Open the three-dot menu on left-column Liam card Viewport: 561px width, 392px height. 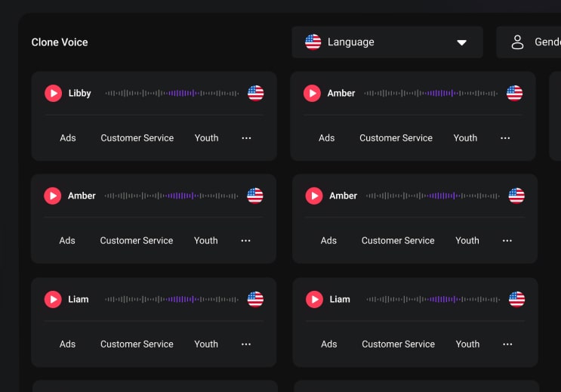pyautogui.click(x=246, y=344)
